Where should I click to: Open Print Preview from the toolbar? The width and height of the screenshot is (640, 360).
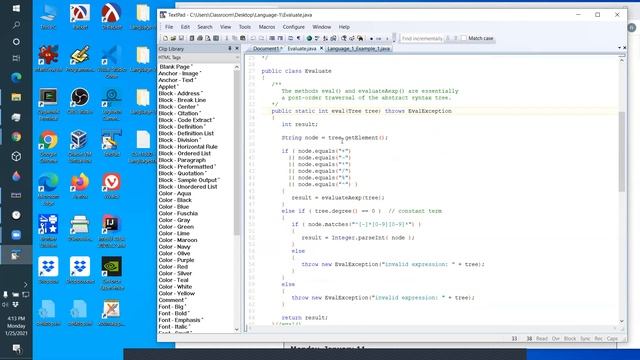tap(208, 38)
